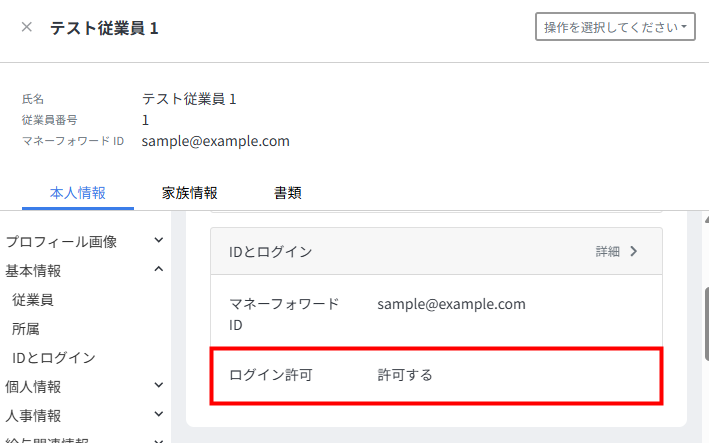Open the 操作を選択してください dropdown
This screenshot has width=709, height=443.
[615, 27]
